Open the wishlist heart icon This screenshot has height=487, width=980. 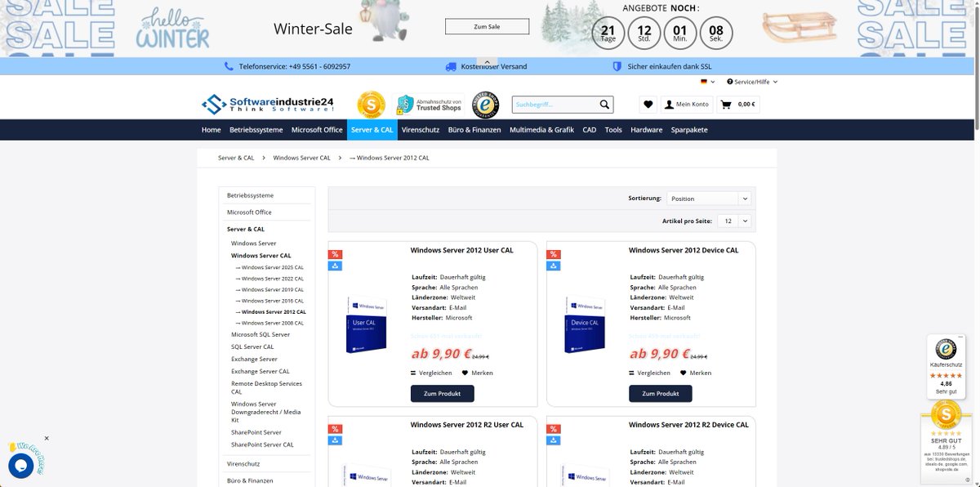[x=648, y=105]
